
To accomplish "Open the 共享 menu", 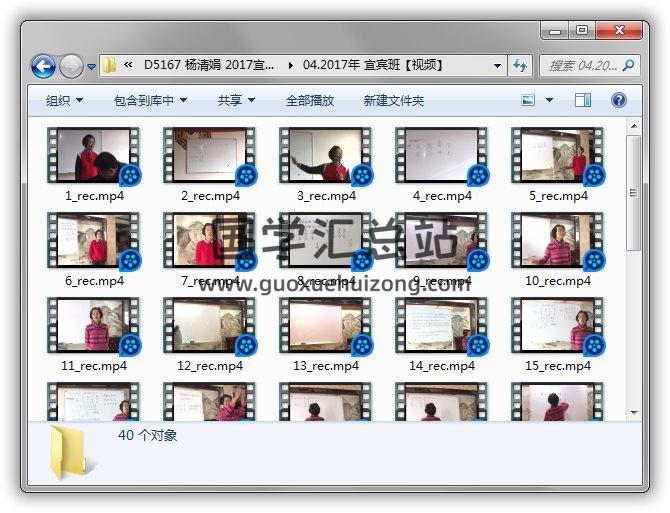I will [x=236, y=100].
